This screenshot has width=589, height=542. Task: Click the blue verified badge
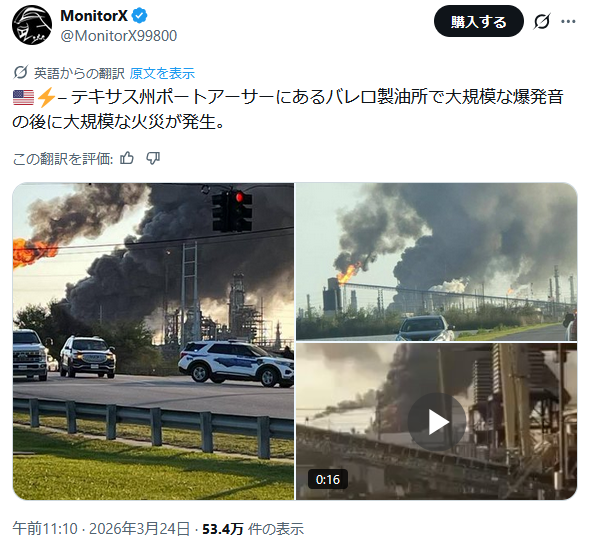(x=139, y=16)
